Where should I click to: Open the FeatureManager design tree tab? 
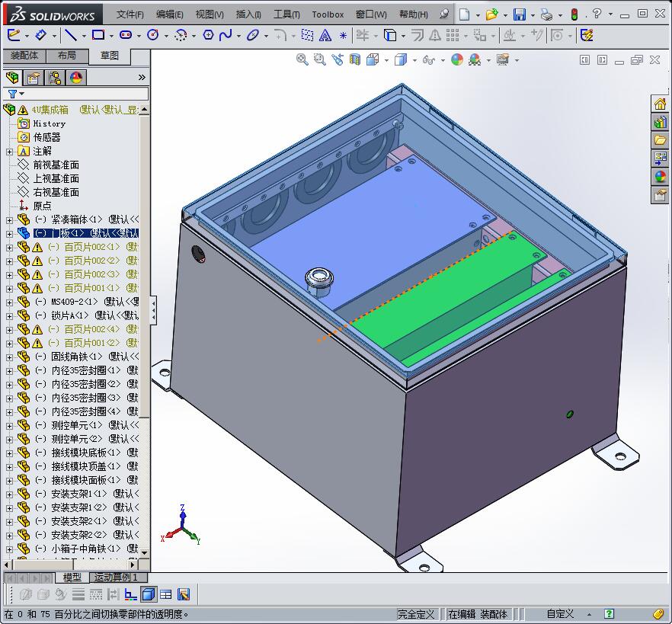[x=12, y=78]
